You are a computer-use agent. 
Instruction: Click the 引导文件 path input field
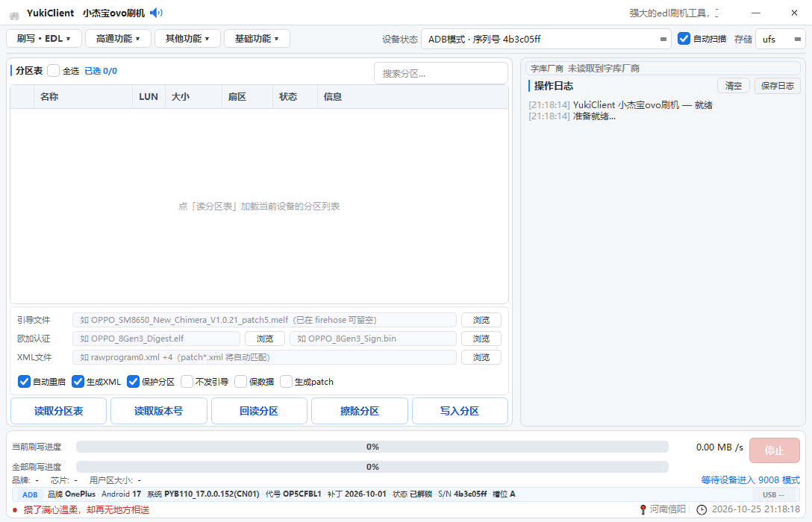[264, 320]
